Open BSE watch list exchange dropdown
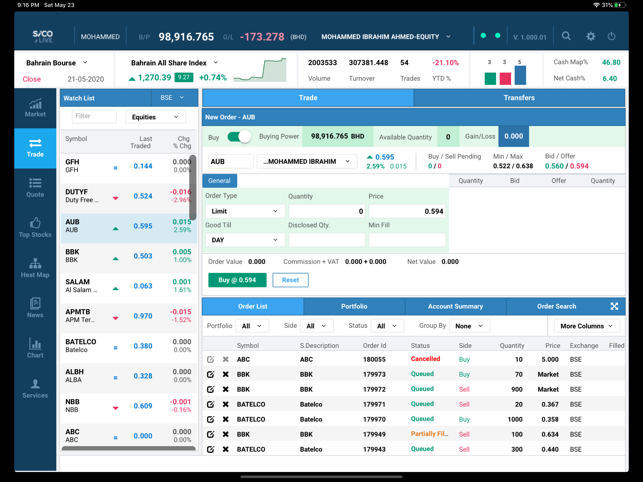This screenshot has height=482, width=643. tap(172, 98)
